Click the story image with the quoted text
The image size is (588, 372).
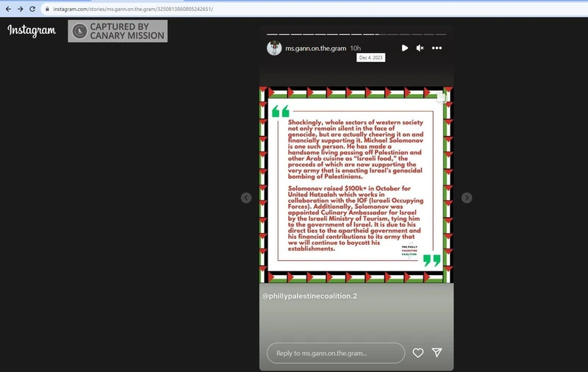(x=356, y=184)
